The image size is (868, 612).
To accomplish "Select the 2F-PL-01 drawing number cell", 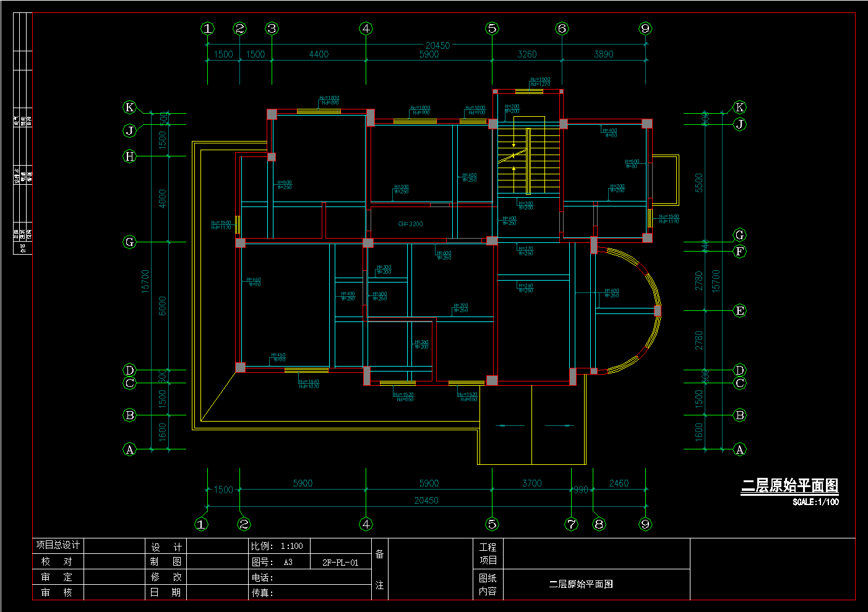I will [340, 563].
